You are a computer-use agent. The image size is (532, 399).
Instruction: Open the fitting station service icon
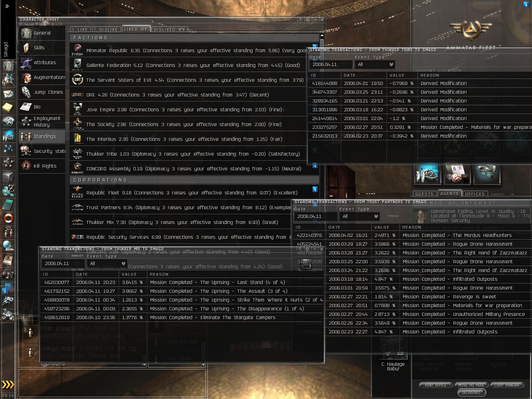coord(487,173)
